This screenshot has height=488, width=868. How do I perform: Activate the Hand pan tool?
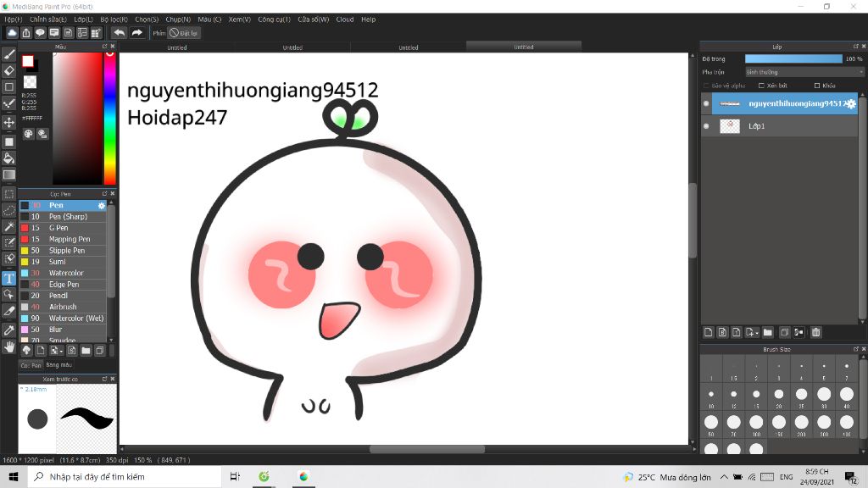(x=8, y=347)
